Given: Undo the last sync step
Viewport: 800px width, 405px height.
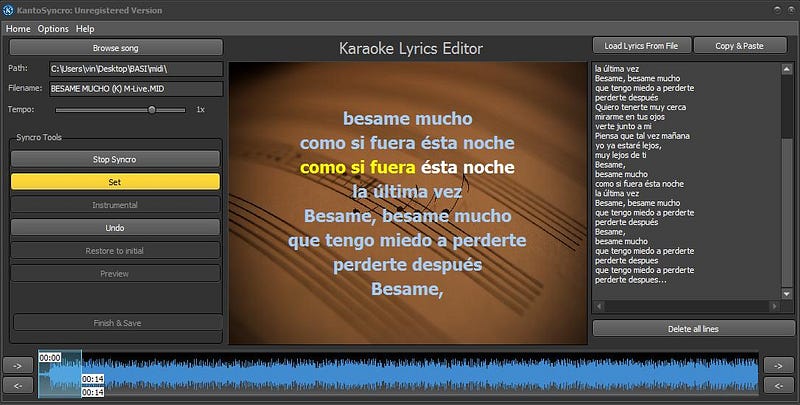Looking at the screenshot, I should (115, 227).
